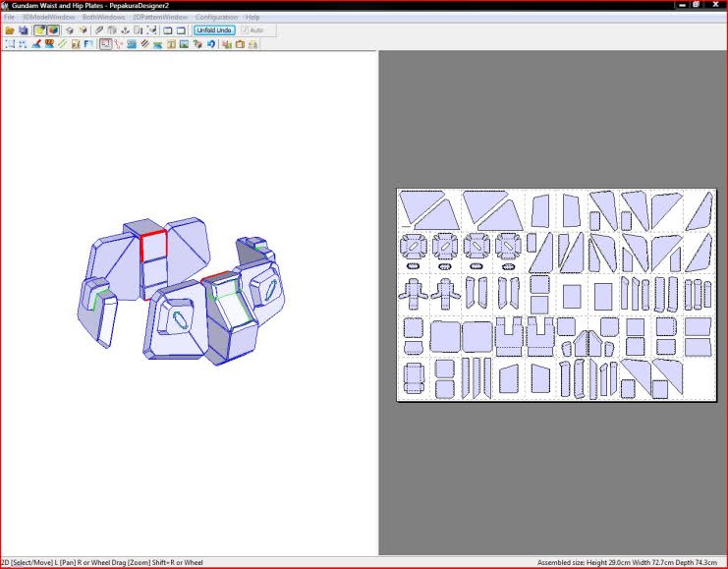Save the project with the floppy disk icon
Image resolution: width=728 pixels, height=569 pixels.
(x=23, y=30)
